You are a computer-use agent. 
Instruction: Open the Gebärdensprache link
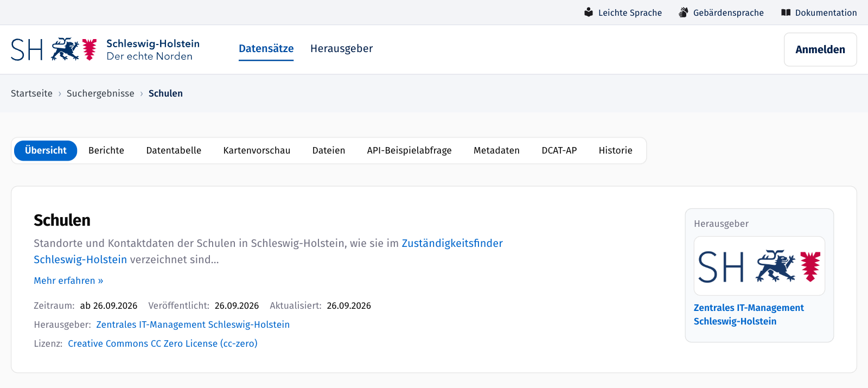point(722,12)
